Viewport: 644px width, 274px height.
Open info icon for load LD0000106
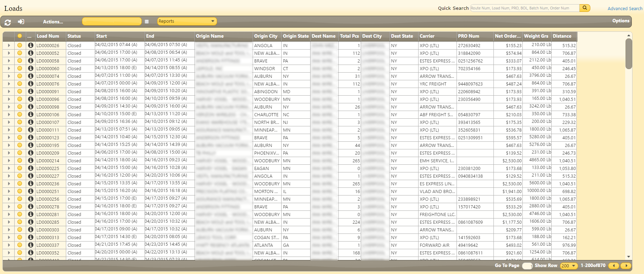(x=31, y=114)
